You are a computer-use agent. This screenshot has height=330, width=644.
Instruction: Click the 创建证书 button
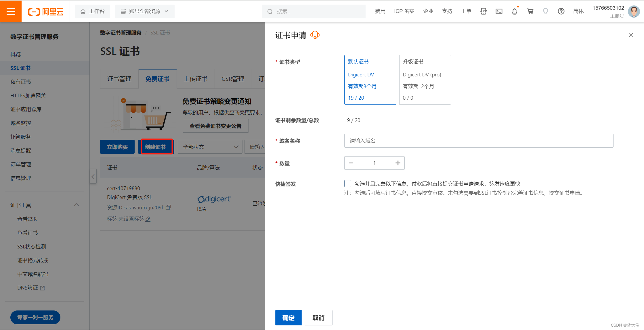(156, 147)
